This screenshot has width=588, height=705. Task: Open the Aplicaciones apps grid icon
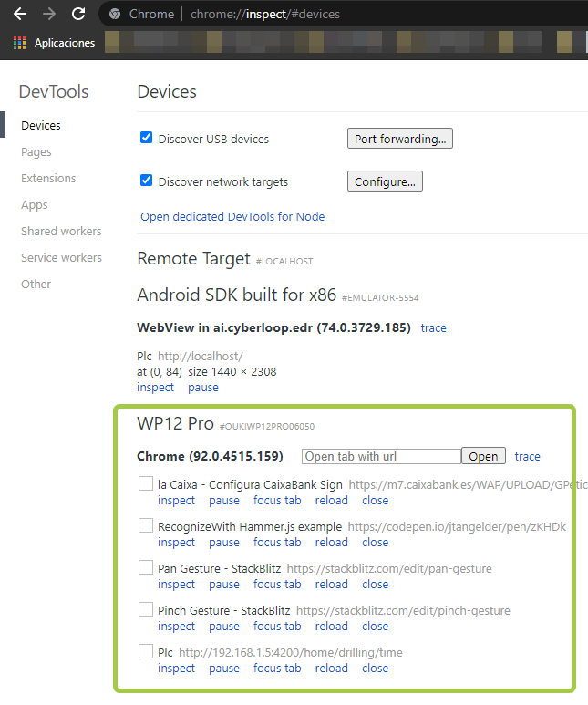pyautogui.click(x=19, y=43)
